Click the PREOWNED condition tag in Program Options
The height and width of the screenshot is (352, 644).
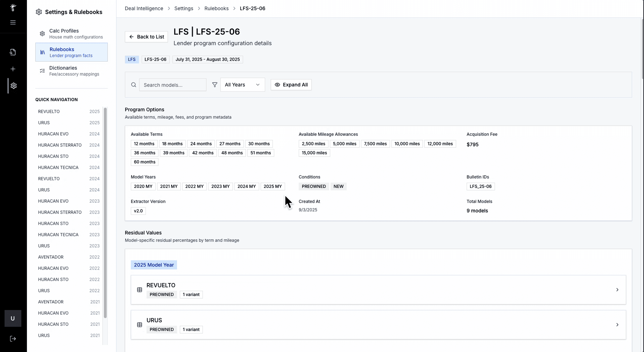pos(314,186)
